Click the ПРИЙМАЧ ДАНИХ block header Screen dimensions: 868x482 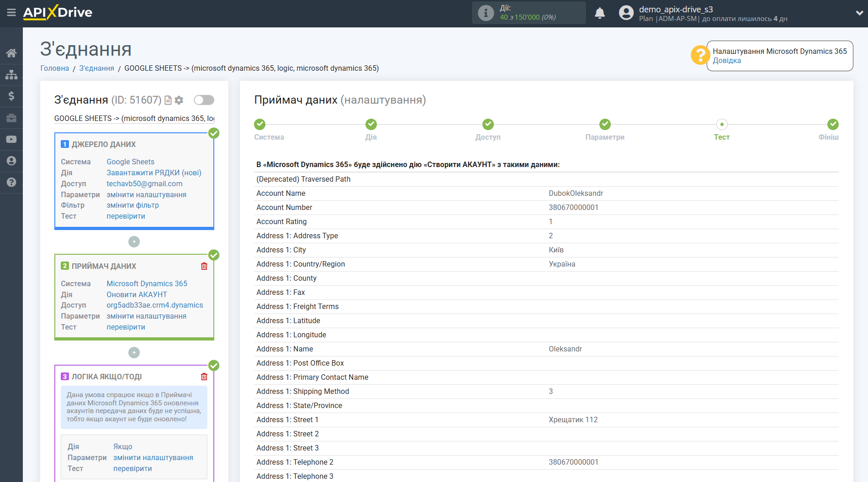tap(104, 266)
